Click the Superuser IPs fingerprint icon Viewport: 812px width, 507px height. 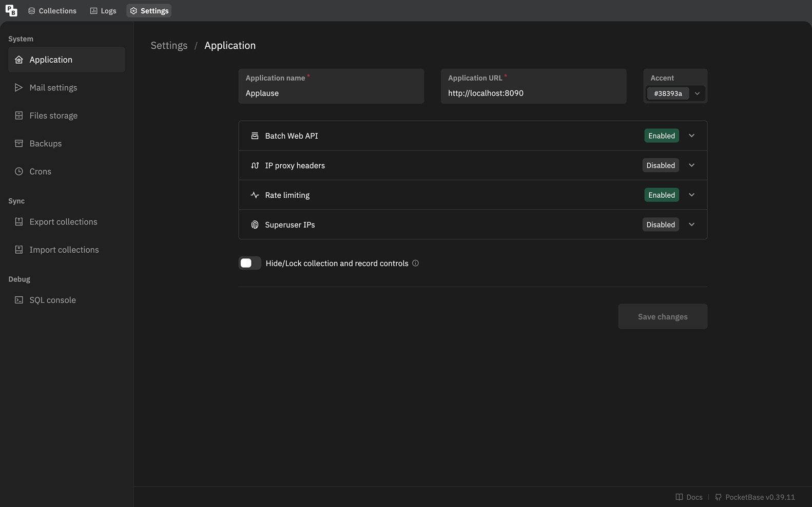click(x=255, y=225)
